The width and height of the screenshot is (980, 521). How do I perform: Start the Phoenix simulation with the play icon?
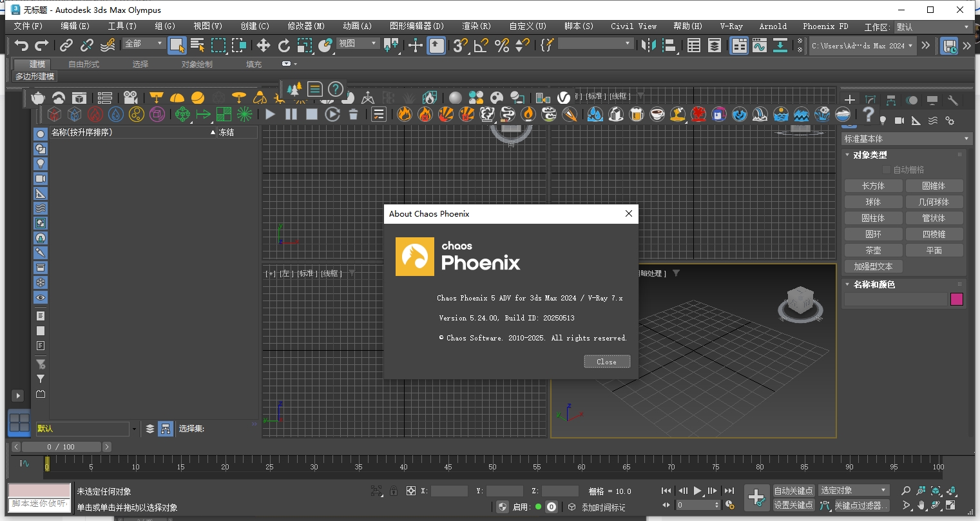pos(270,114)
